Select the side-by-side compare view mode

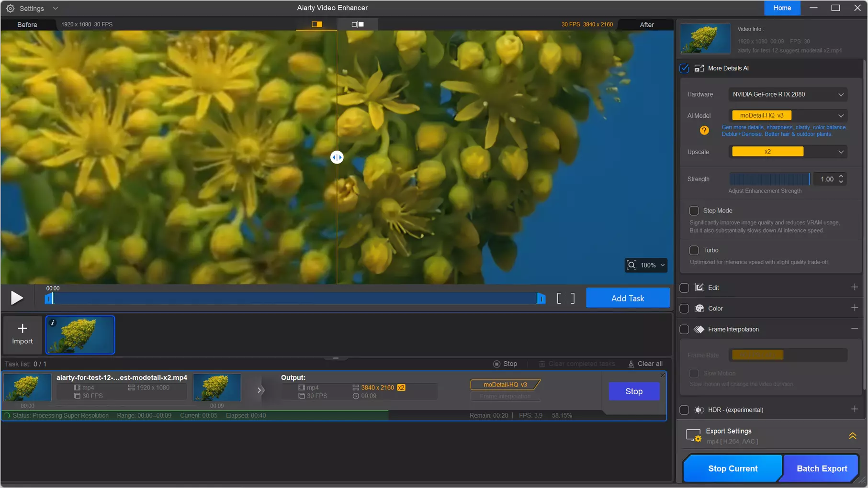coord(358,24)
